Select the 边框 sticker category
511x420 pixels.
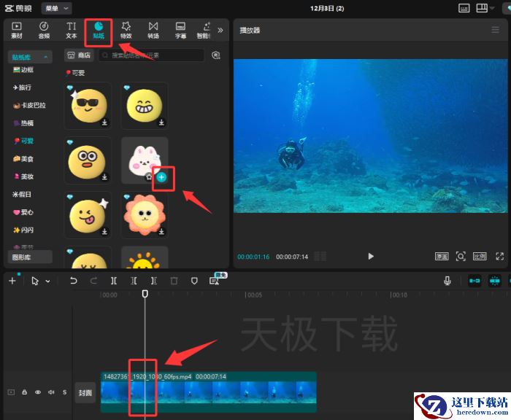click(x=23, y=70)
